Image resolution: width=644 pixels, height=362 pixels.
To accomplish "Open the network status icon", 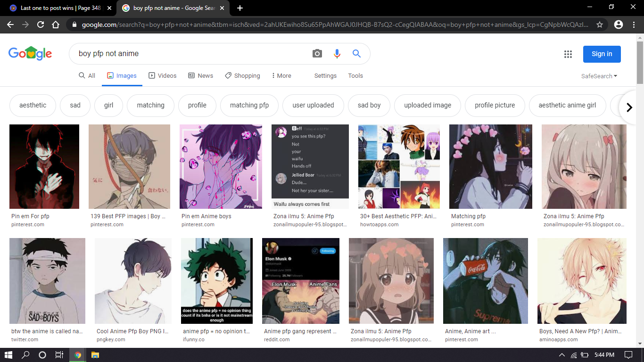I will 574,355.
